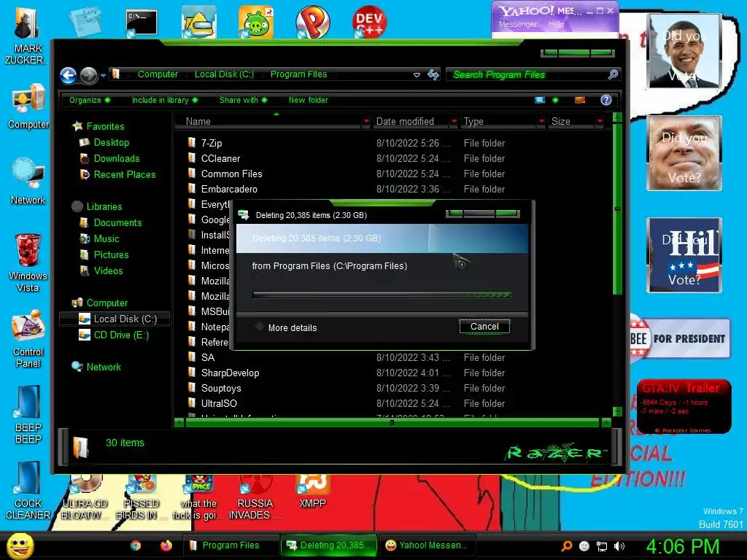The height and width of the screenshot is (560, 747).
Task: Open MARK ZUCKER desktop icon
Action: click(26, 36)
